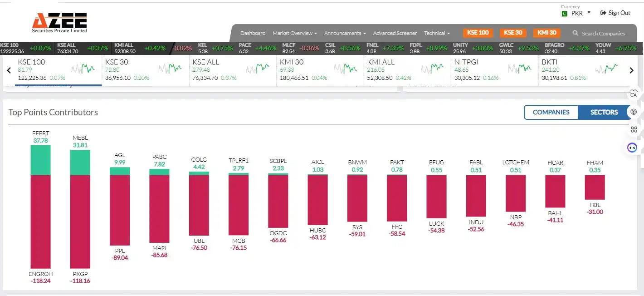Click the SYS red bar
This screenshot has height=296, width=644.
pos(357,198)
